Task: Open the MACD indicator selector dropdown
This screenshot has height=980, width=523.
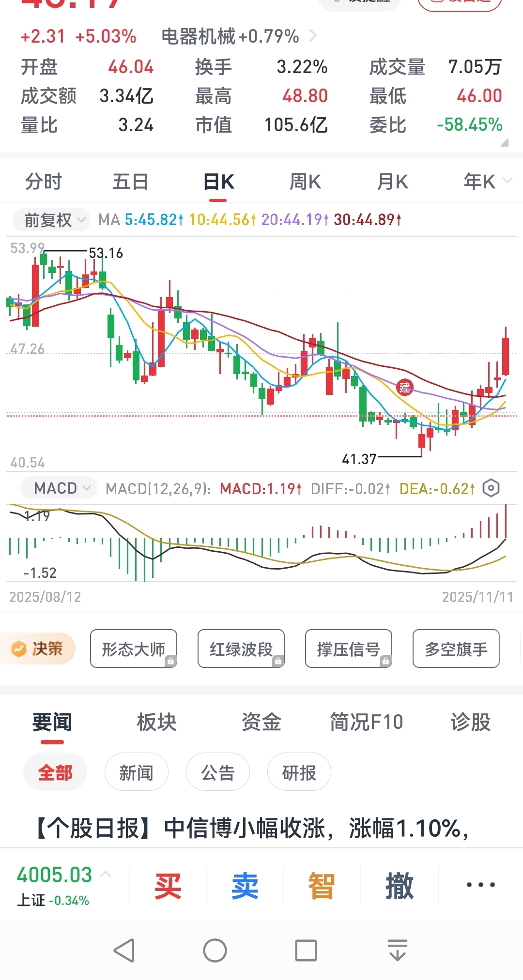Action: pos(59,488)
